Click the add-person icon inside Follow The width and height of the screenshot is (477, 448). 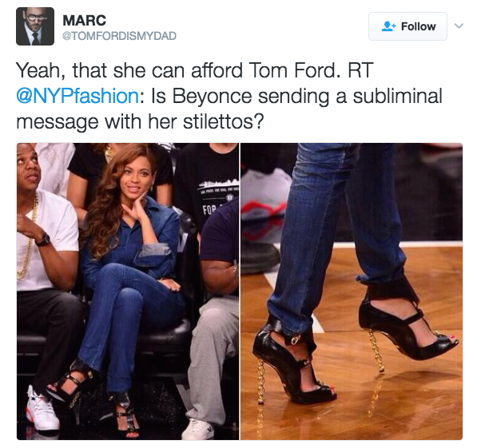[389, 26]
